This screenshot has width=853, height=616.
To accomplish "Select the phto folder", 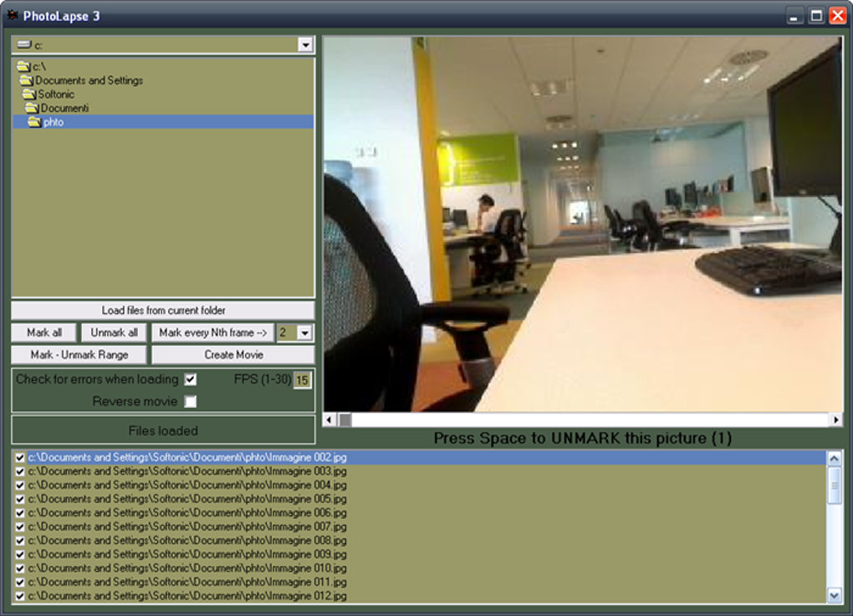I will pyautogui.click(x=163, y=122).
